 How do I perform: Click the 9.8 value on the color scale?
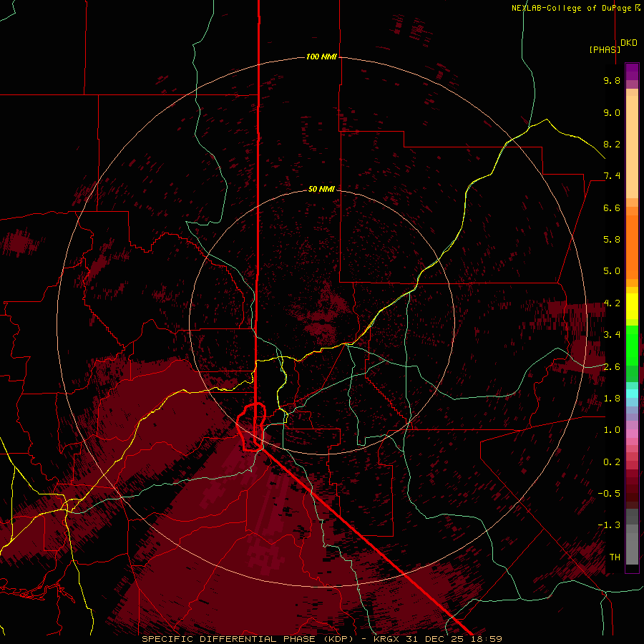[612, 80]
